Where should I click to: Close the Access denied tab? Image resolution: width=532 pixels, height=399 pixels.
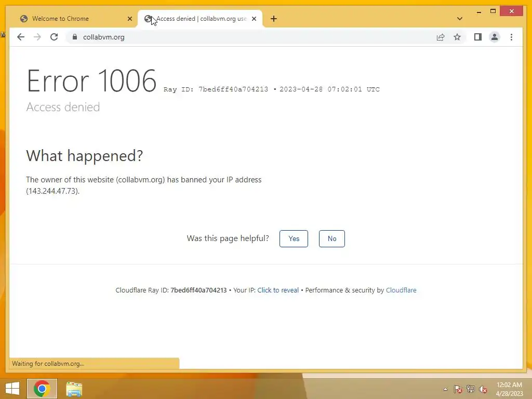click(x=254, y=19)
